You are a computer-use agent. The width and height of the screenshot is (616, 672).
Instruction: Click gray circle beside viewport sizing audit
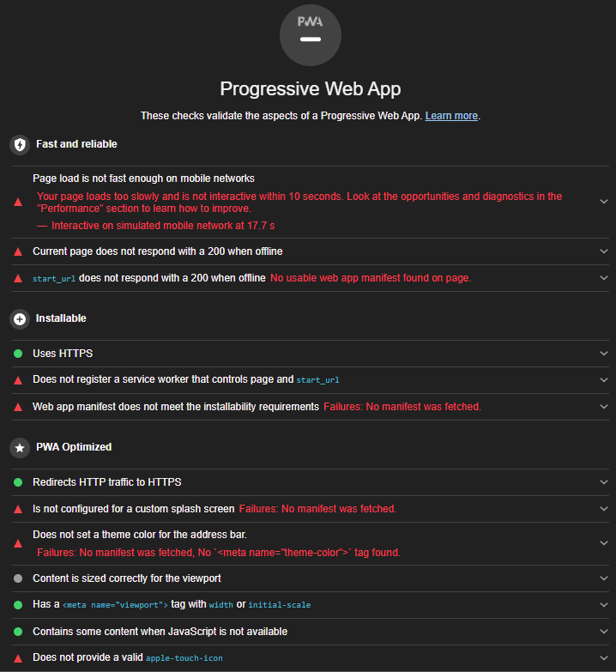pos(18,578)
